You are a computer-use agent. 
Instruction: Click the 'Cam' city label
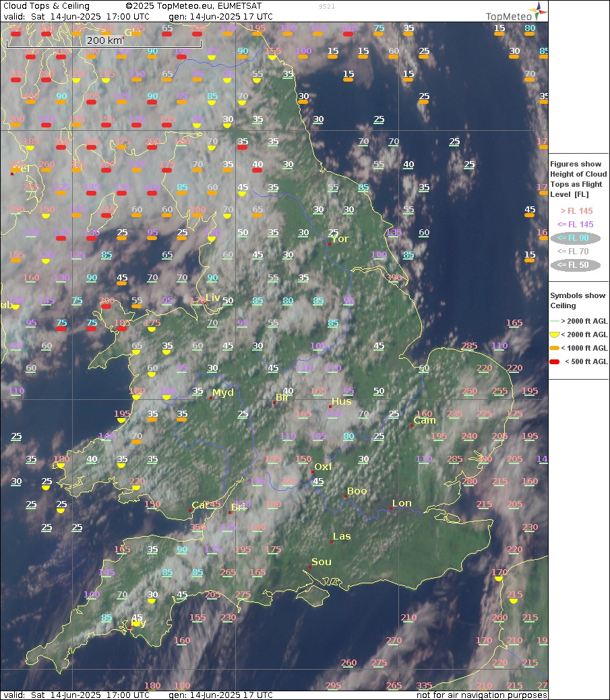pyautogui.click(x=425, y=420)
